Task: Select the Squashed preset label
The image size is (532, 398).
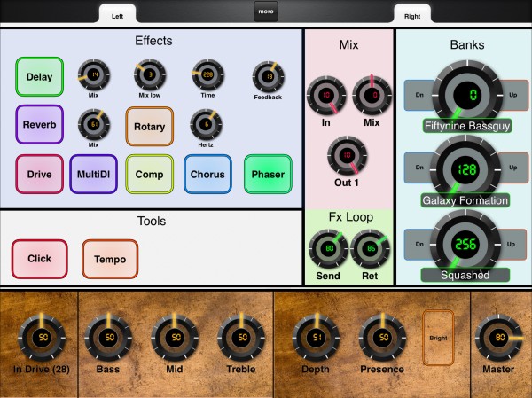Action: [465, 275]
